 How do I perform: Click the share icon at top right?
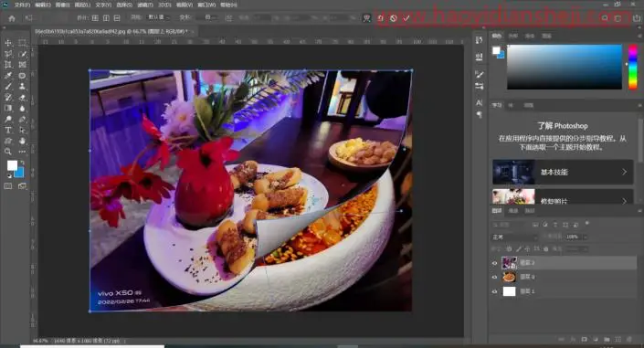[x=637, y=18]
